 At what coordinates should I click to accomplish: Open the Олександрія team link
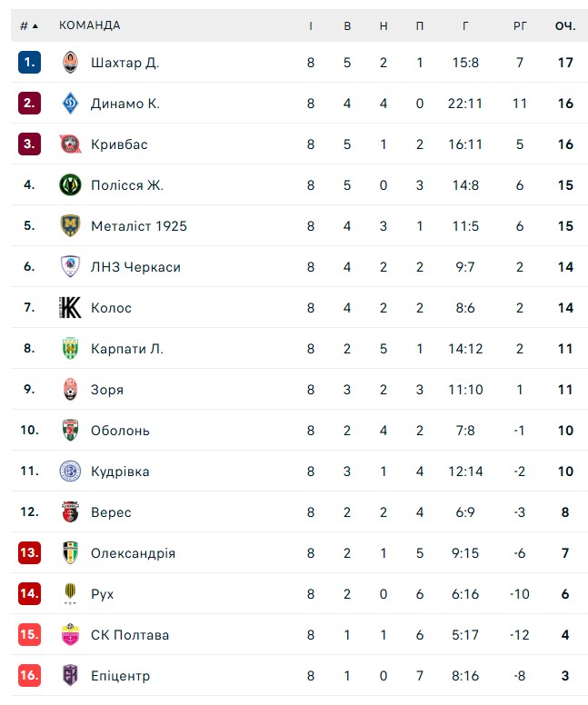(133, 553)
